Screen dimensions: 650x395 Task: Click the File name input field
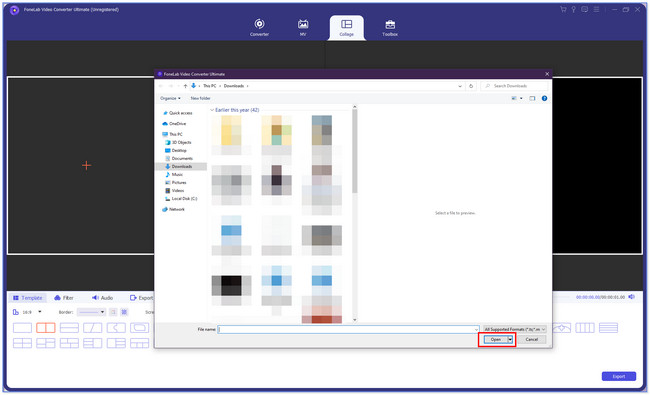[x=348, y=329]
